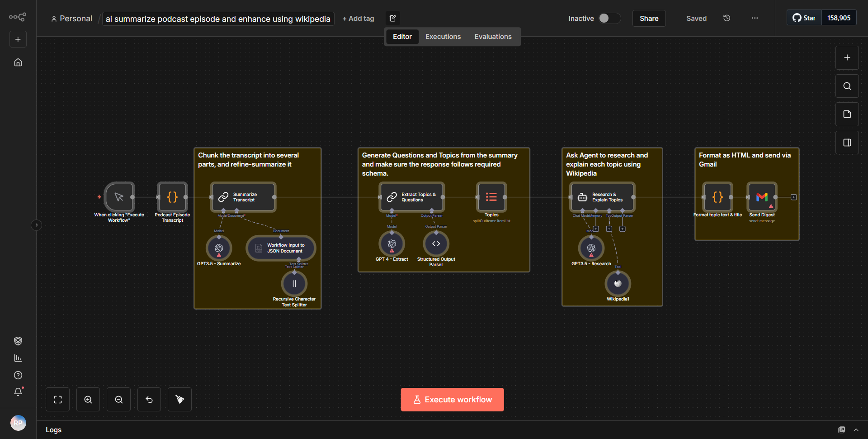Expand Logs panel with chevron
Viewport: 868px width, 439px height.
tap(856, 430)
